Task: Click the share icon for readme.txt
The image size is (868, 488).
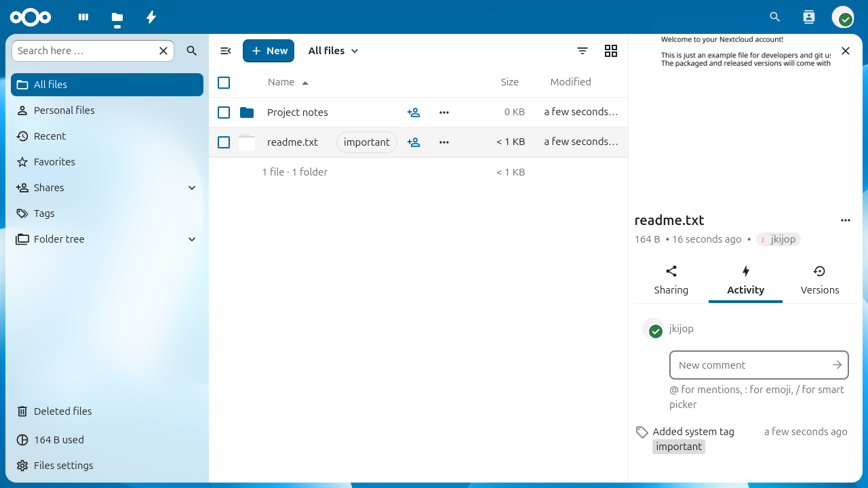Action: pyautogui.click(x=414, y=142)
